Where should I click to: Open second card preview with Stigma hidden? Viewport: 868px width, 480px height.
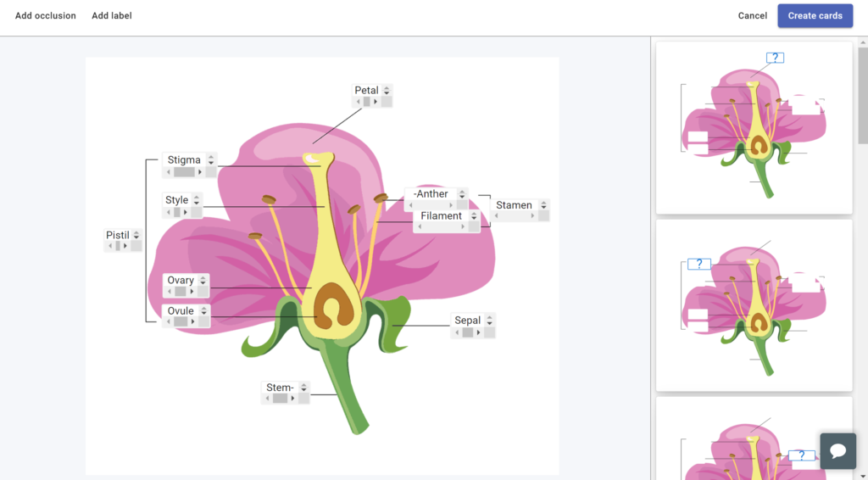(x=754, y=305)
